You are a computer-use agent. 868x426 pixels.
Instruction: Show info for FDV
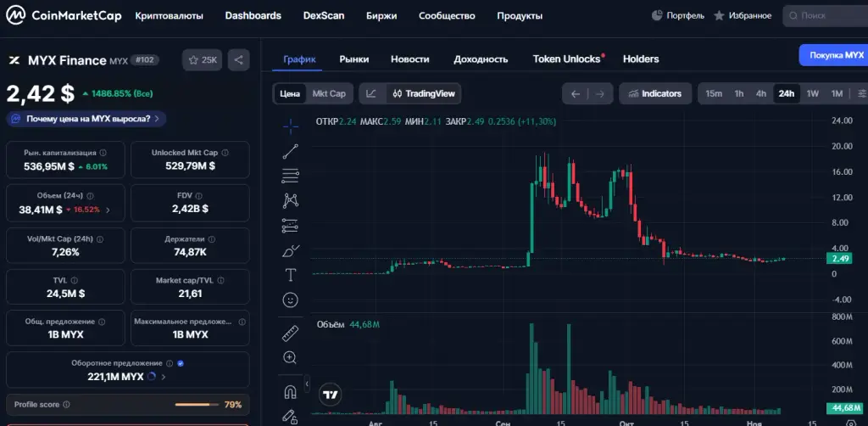(x=198, y=195)
